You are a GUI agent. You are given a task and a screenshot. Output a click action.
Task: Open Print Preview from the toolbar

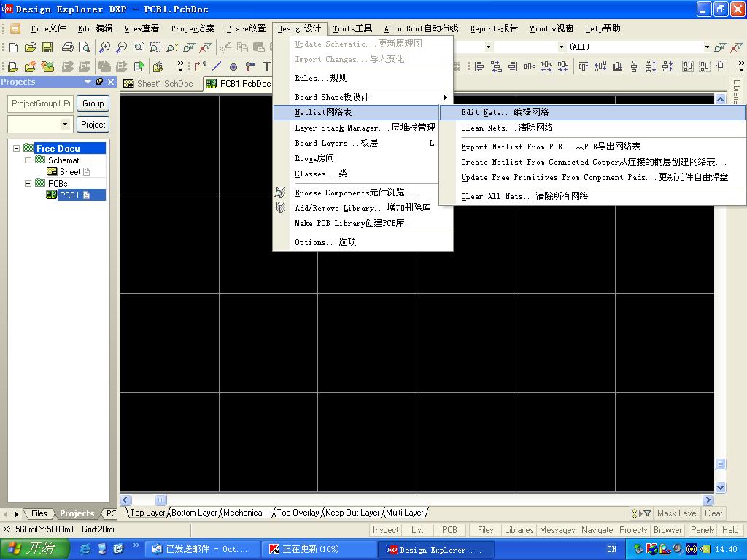point(85,47)
